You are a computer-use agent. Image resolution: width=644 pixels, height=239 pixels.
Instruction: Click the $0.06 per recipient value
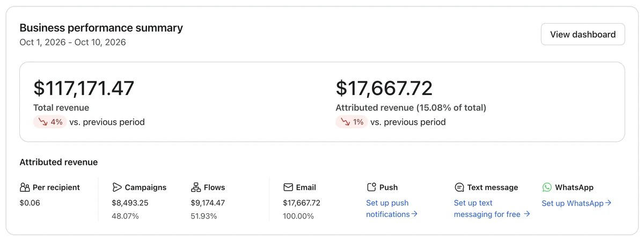[30, 203]
